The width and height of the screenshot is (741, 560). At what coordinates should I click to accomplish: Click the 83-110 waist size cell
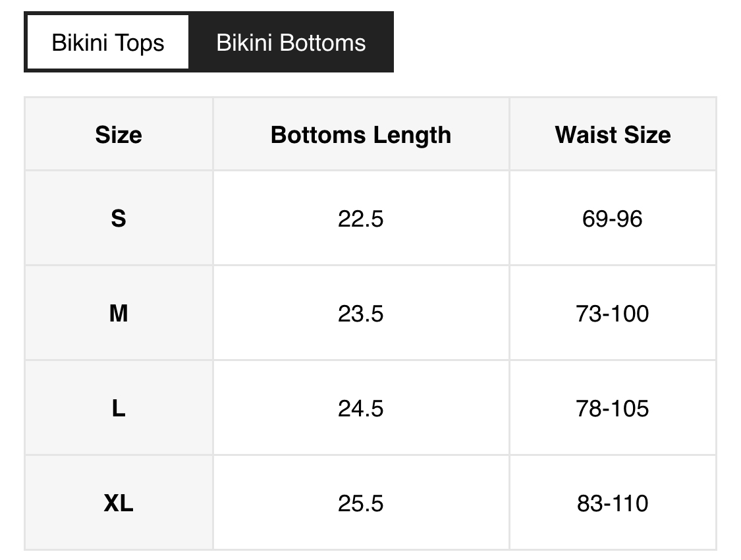613,503
